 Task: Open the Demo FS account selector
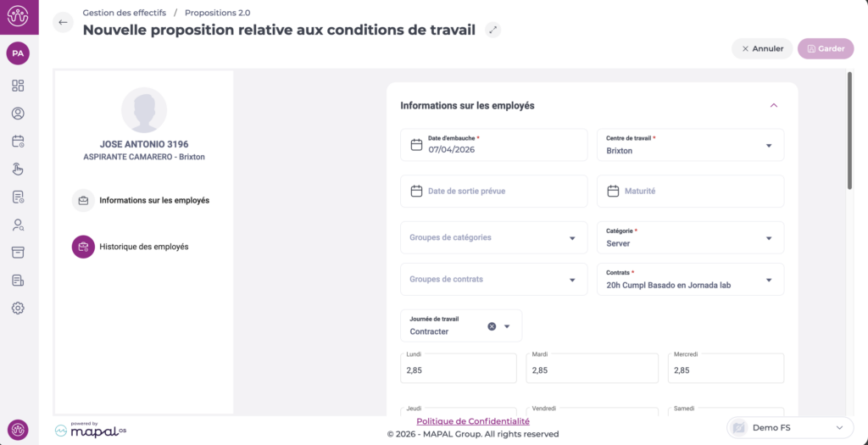click(x=789, y=428)
